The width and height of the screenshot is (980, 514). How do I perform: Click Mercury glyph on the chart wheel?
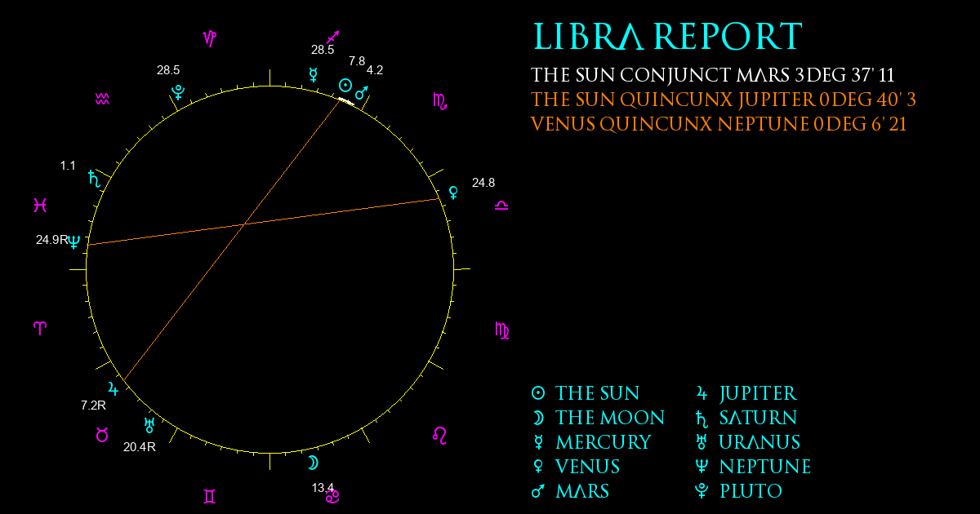tap(312, 75)
